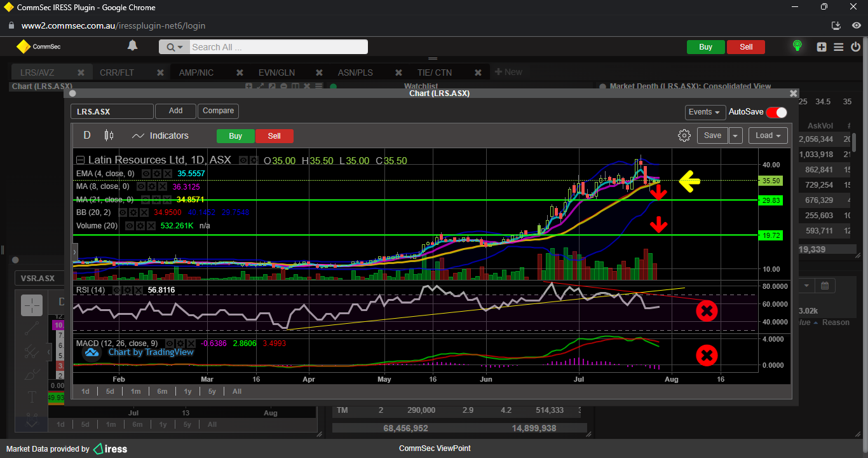Click the chart toolbar Buy button

point(236,136)
